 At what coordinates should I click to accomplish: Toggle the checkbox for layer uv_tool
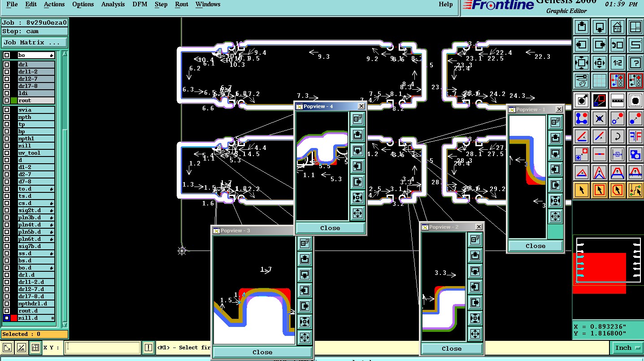coord(7,153)
